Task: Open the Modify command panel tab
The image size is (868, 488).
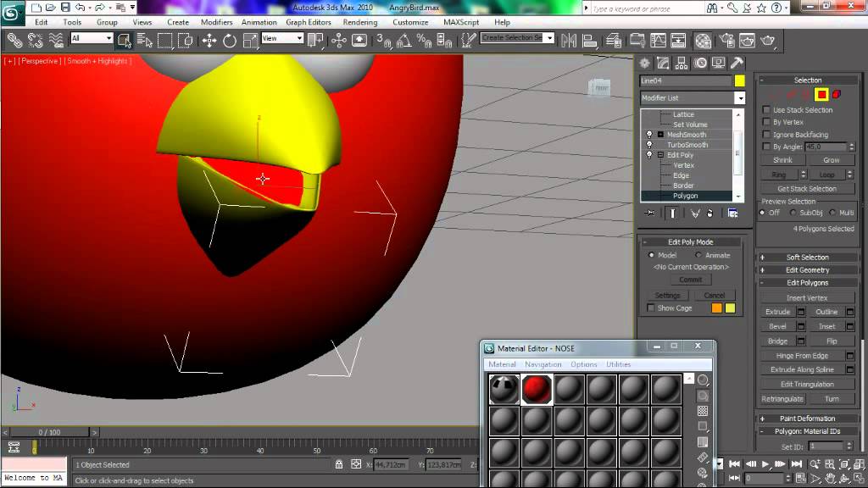Action: click(663, 63)
